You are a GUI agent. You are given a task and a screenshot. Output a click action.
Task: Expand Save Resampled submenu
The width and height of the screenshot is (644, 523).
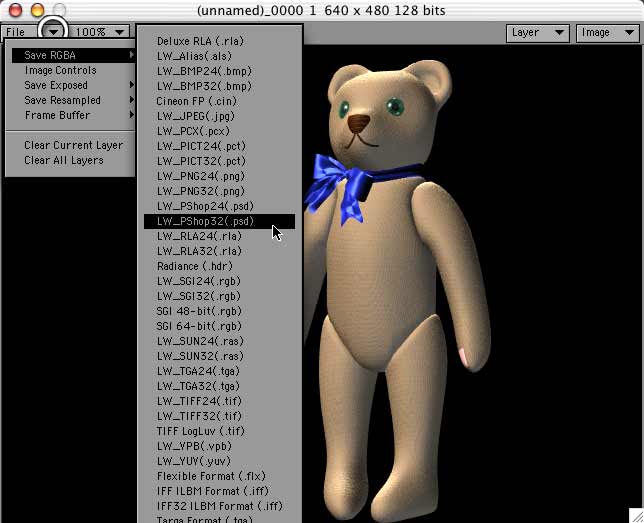click(x=73, y=100)
